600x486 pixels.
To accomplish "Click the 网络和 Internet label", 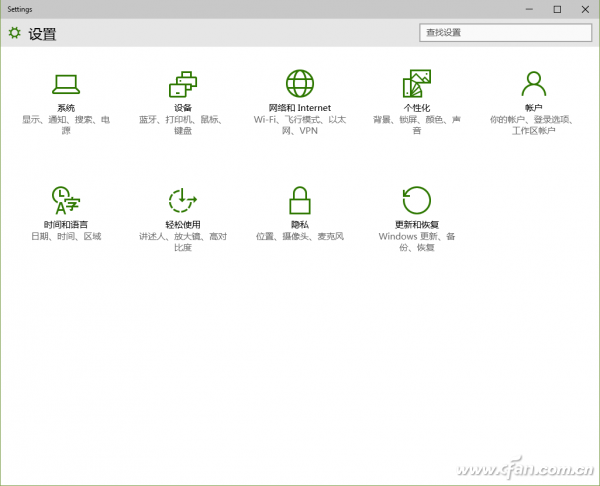I will (300, 108).
